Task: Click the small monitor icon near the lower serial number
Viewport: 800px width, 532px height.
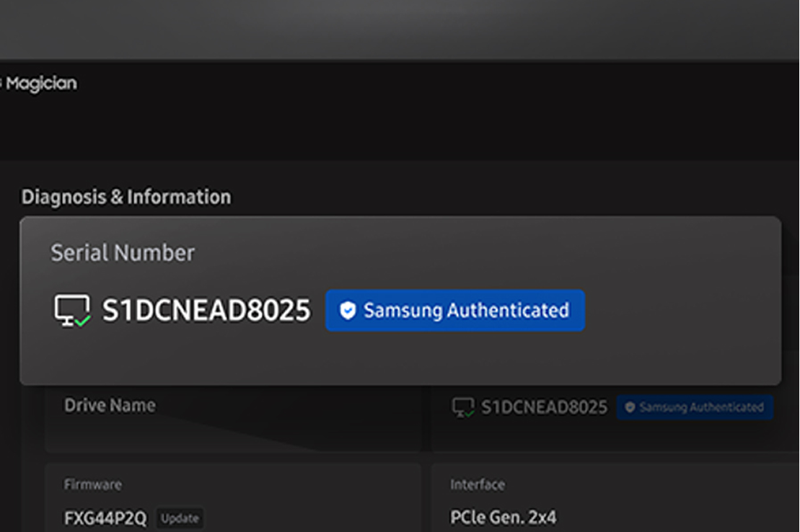Action: [463, 407]
